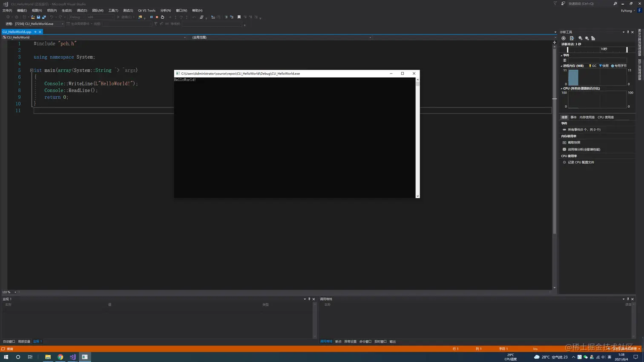Pin the Call Stack panel
The height and width of the screenshot is (362, 644).
pos(628,299)
